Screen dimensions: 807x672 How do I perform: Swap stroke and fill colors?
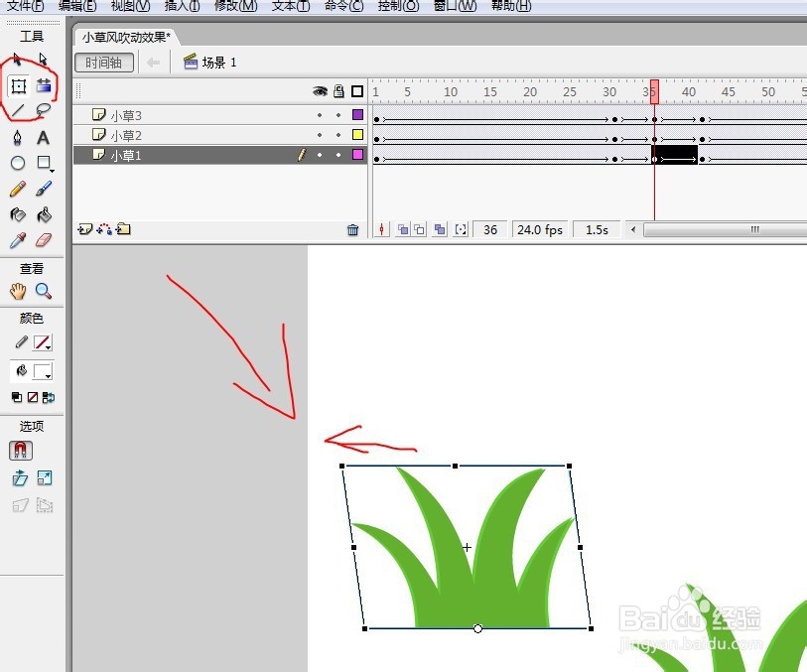[x=49, y=397]
